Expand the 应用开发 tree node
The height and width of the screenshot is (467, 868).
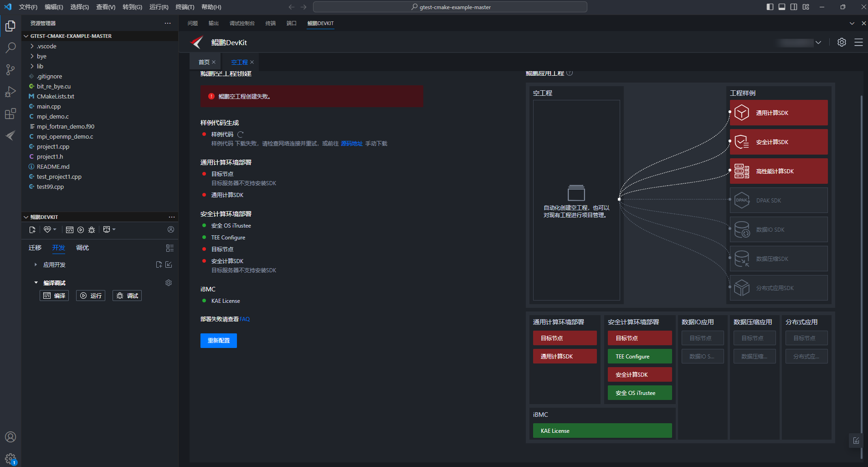point(36,265)
